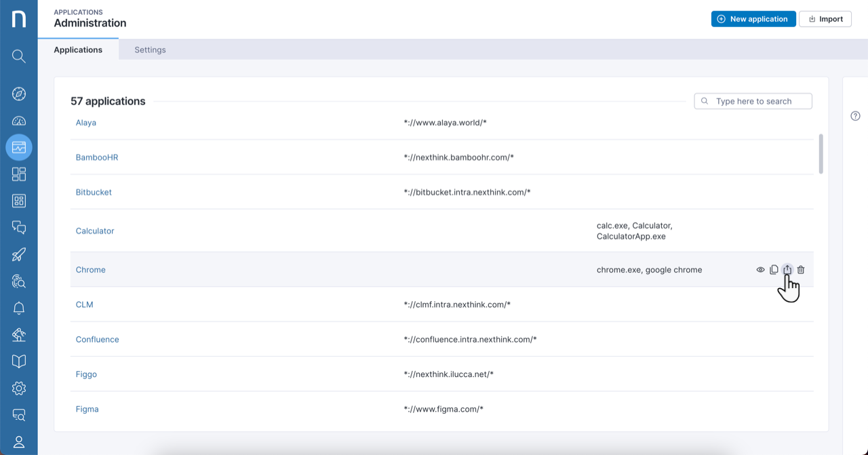The width and height of the screenshot is (868, 455).
Task: Open the Bitbucket application link
Action: point(94,193)
